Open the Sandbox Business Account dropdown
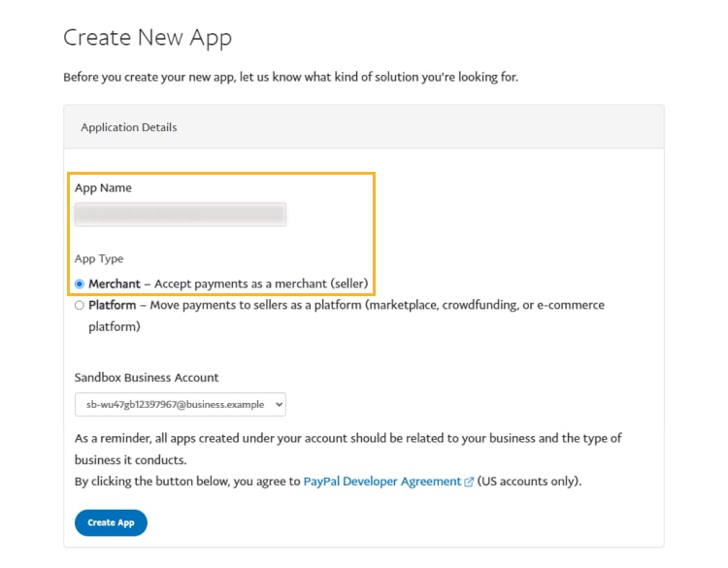This screenshot has height=568, width=728. (180, 404)
